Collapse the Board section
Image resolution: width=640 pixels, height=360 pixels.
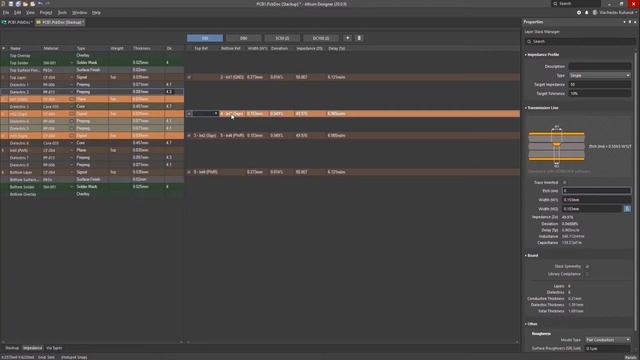pyautogui.click(x=526, y=256)
